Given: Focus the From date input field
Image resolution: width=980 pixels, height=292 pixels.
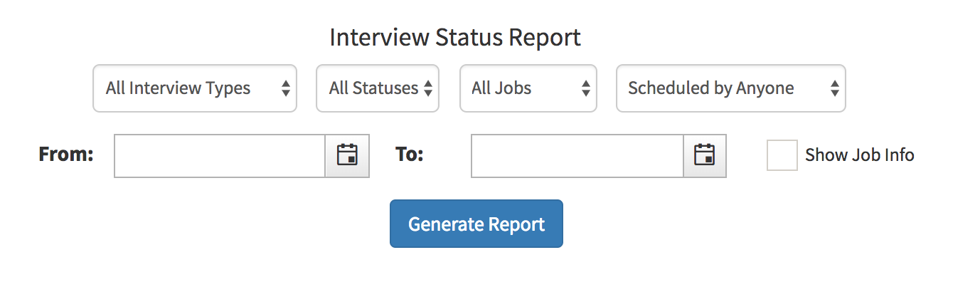Looking at the screenshot, I should click(220, 155).
